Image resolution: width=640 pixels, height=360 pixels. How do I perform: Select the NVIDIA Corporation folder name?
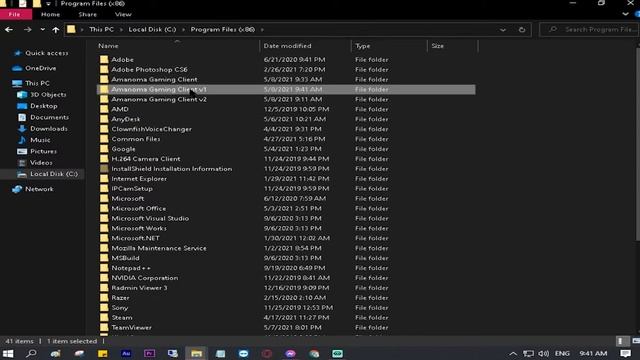click(145, 278)
